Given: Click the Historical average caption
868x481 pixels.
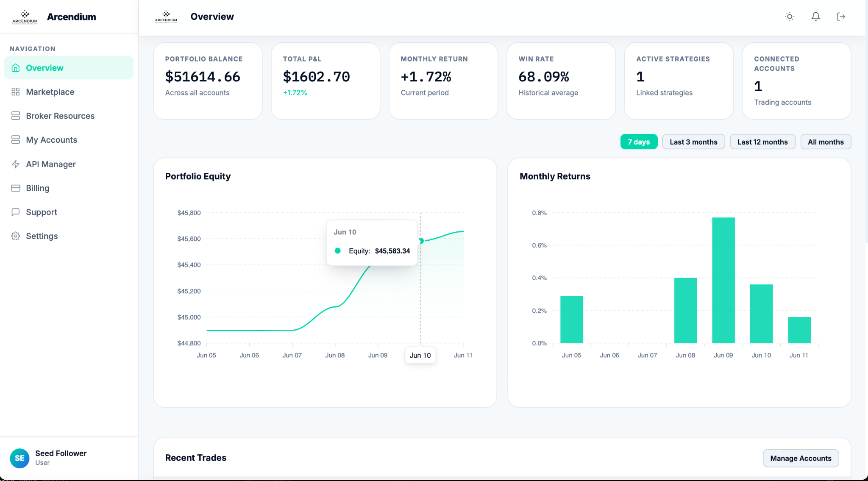Looking at the screenshot, I should [548, 92].
